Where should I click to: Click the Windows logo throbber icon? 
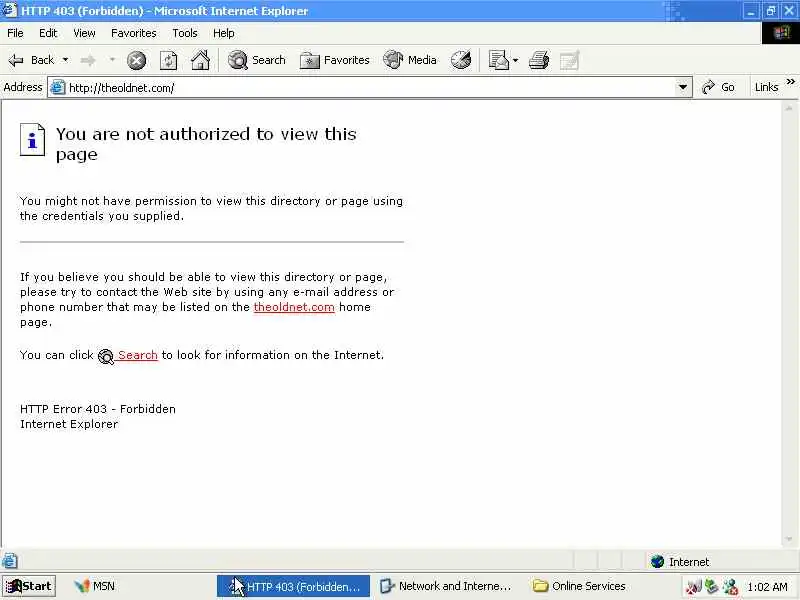(x=781, y=33)
